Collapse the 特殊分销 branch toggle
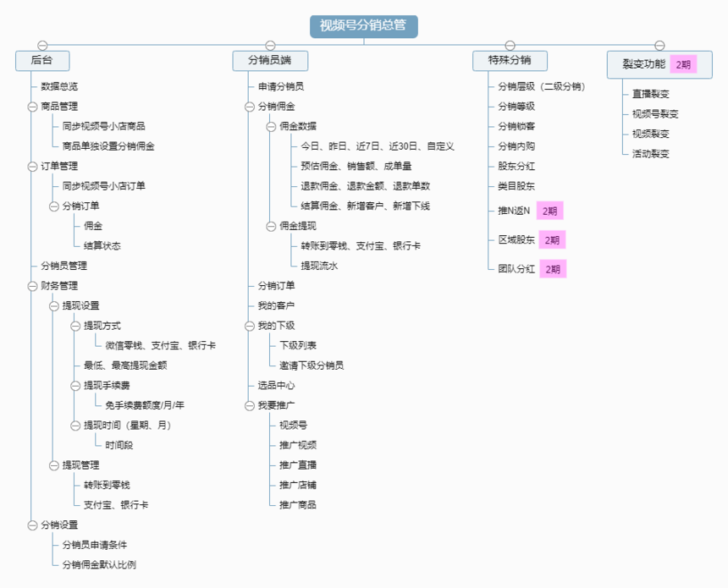This screenshot has width=728, height=588. coord(510,46)
